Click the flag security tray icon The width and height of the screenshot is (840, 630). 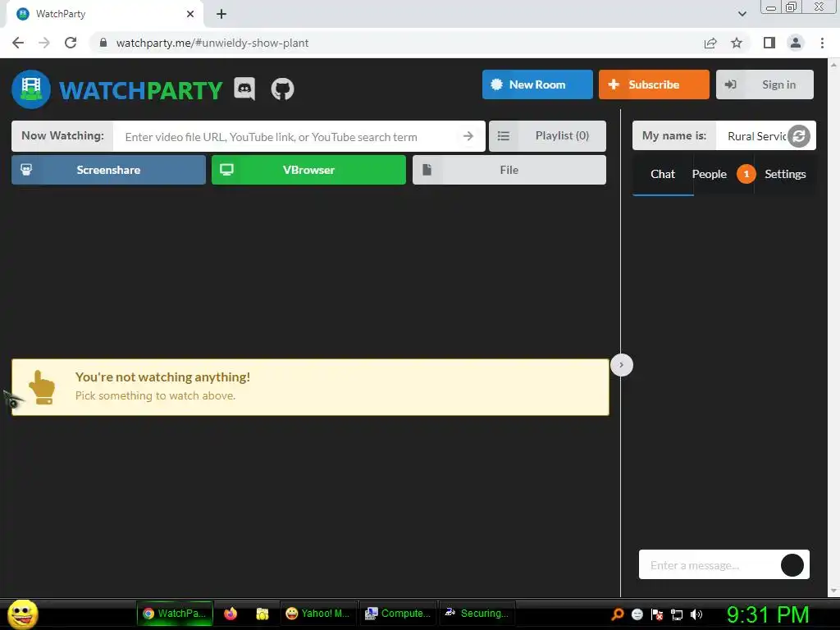(x=657, y=614)
